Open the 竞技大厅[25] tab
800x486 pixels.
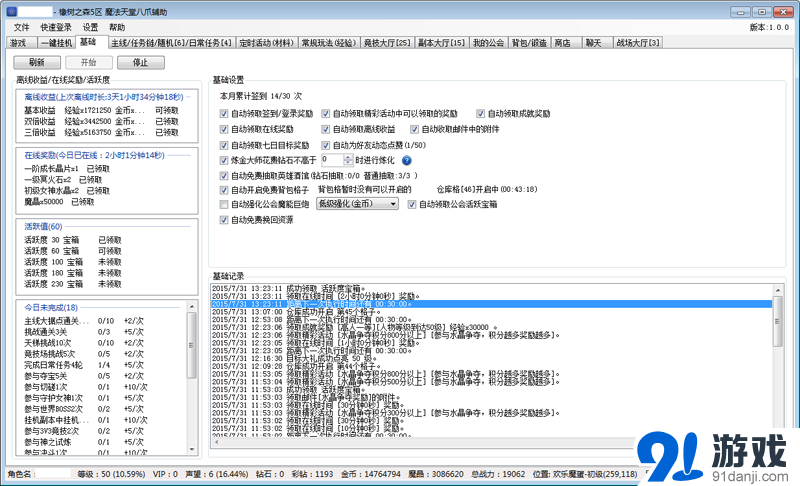tap(387, 43)
